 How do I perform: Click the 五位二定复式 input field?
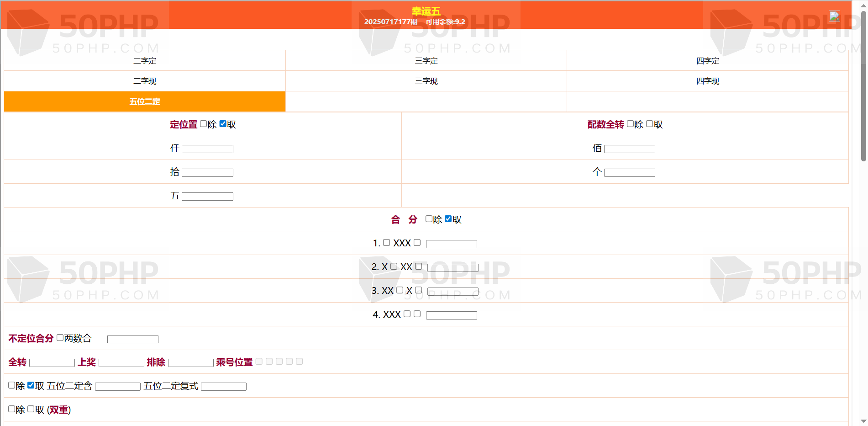coord(224,387)
